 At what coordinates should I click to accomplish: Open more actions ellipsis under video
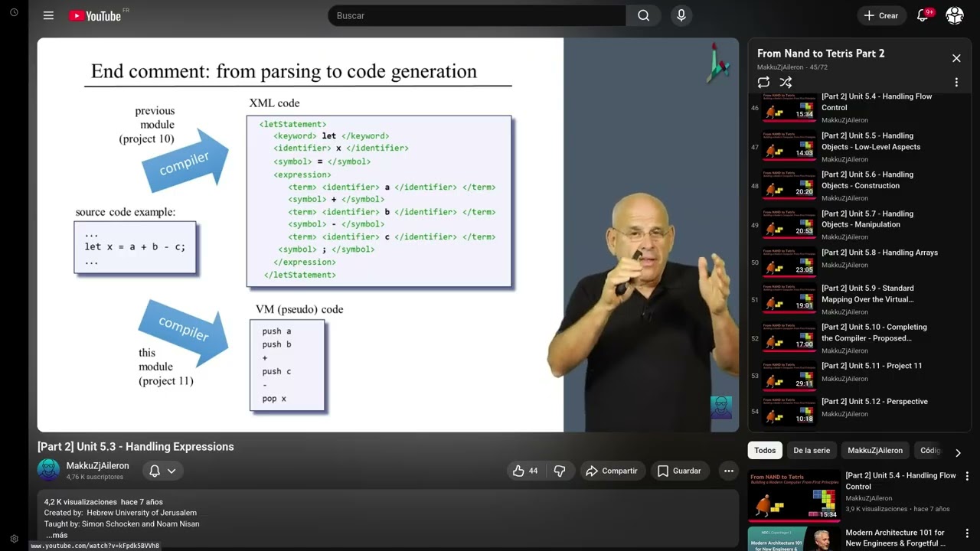[x=728, y=471]
